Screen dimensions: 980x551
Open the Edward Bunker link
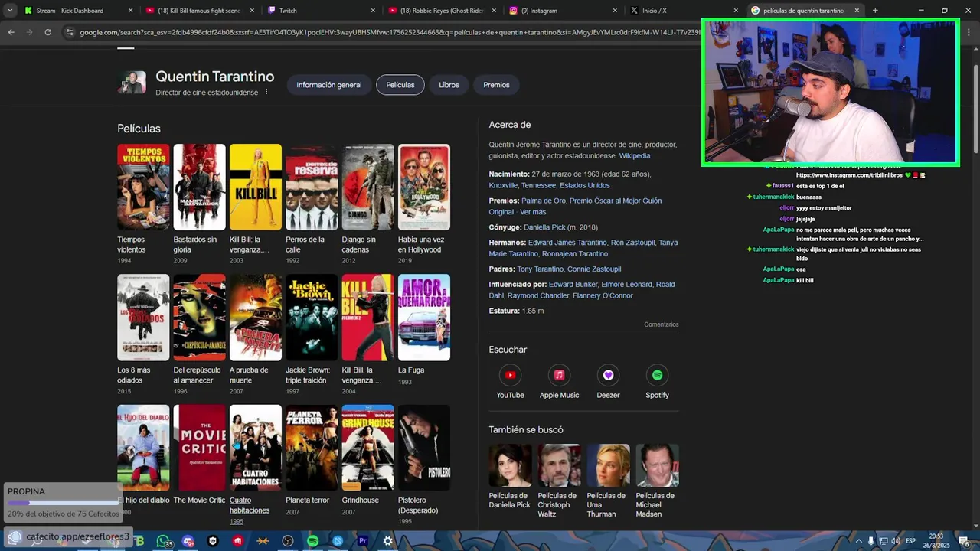tap(573, 285)
